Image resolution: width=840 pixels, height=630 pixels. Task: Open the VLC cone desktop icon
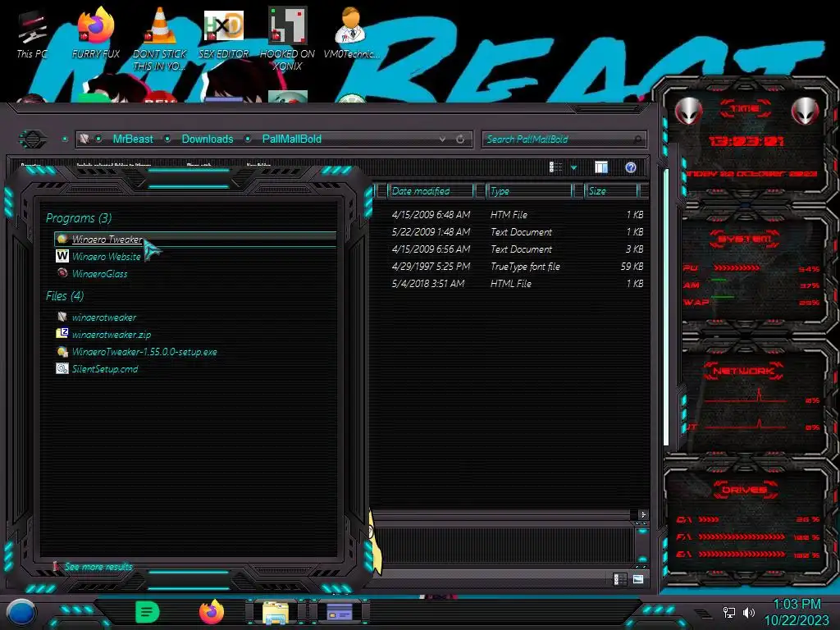tap(159, 39)
